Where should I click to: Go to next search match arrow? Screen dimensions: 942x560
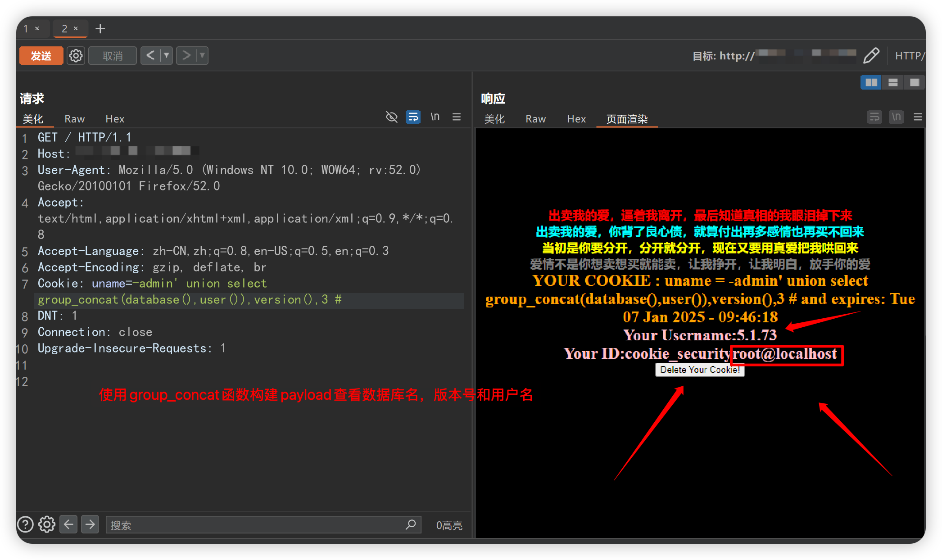[90, 524]
